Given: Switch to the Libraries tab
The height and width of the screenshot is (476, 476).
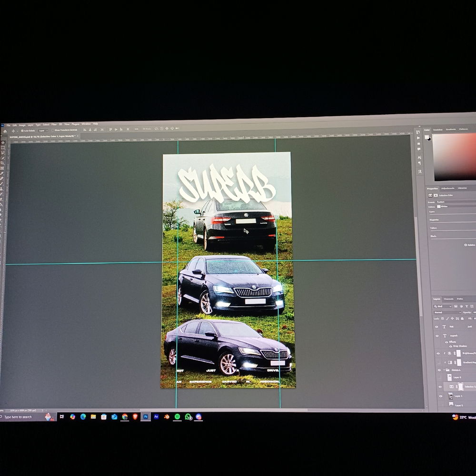Looking at the screenshot, I should pos(462,188).
